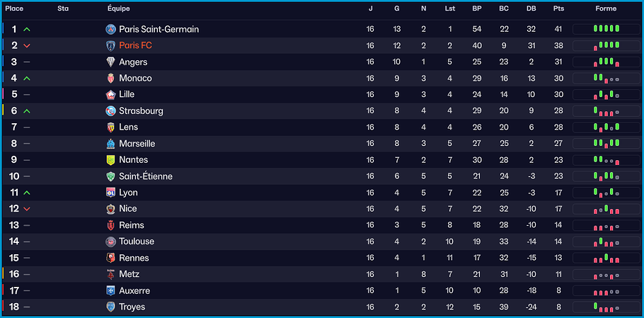Screen dimensions: 644x318
Task: Click the Metz recent form graph
Action: [x=606, y=274]
